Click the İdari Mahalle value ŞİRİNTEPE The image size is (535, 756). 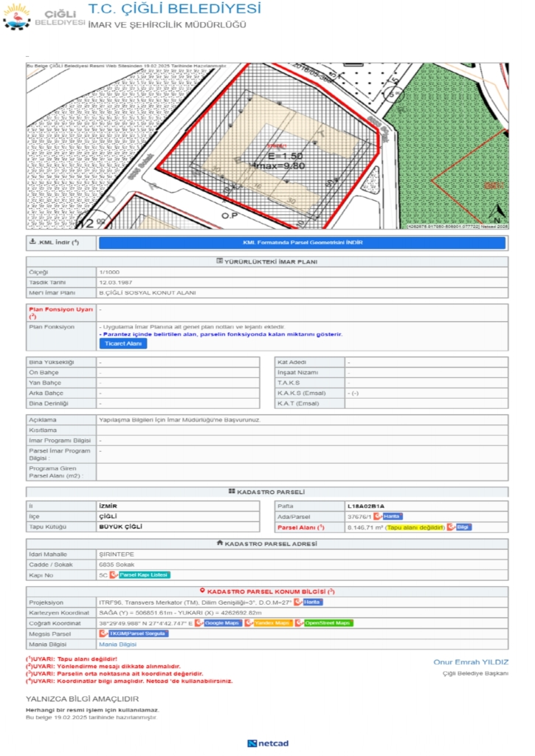coord(117,554)
